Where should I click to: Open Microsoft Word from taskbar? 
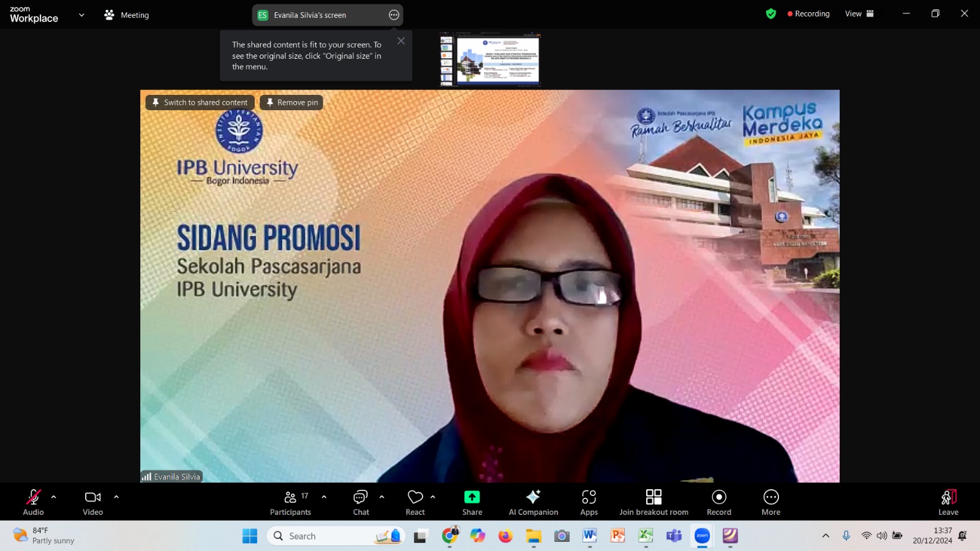point(590,536)
